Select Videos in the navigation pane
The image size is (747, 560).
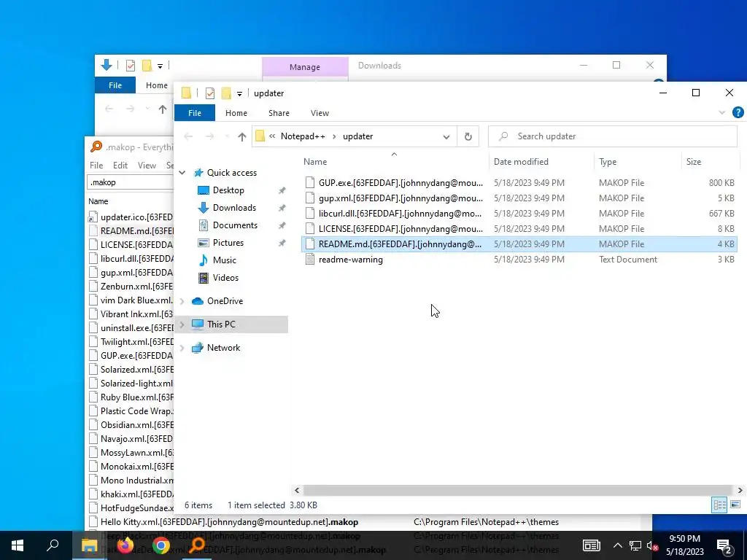click(x=225, y=278)
